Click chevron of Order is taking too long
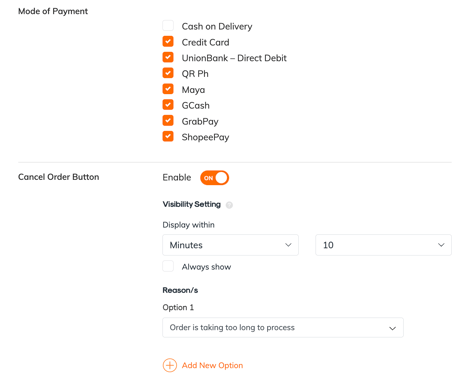474x381 pixels. tap(392, 328)
